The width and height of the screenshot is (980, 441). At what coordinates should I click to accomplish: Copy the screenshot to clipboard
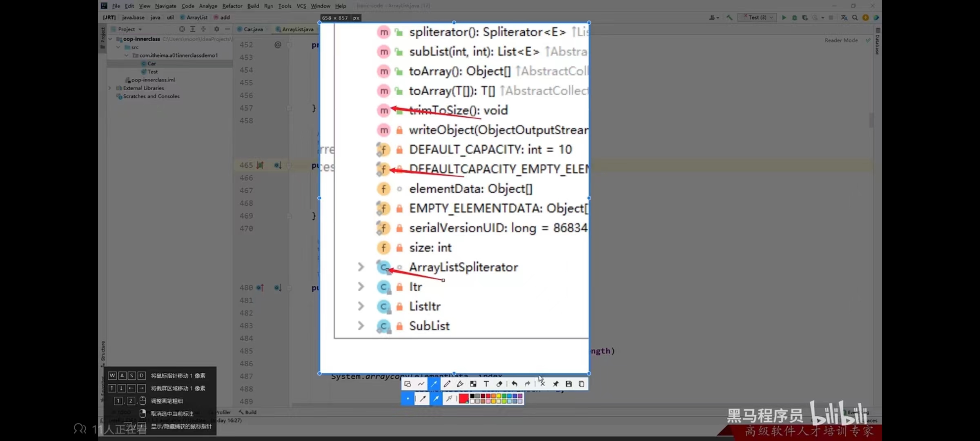click(x=581, y=384)
